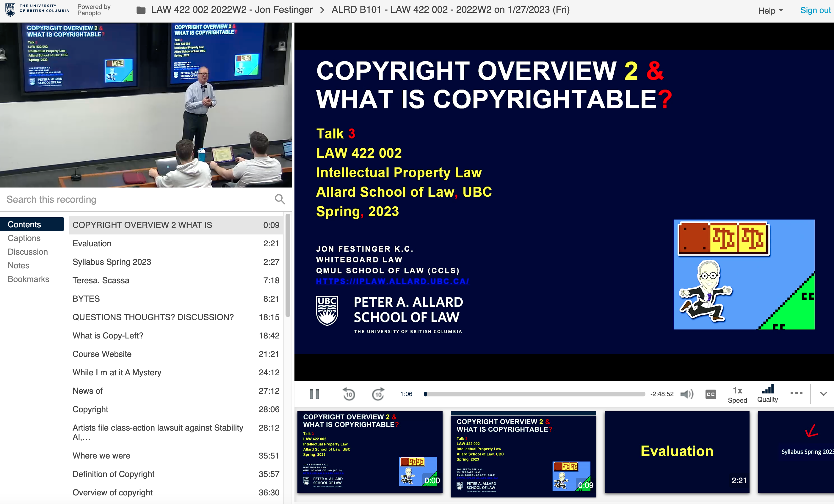Click the playhead position marker
834x504 pixels.
tap(425, 394)
